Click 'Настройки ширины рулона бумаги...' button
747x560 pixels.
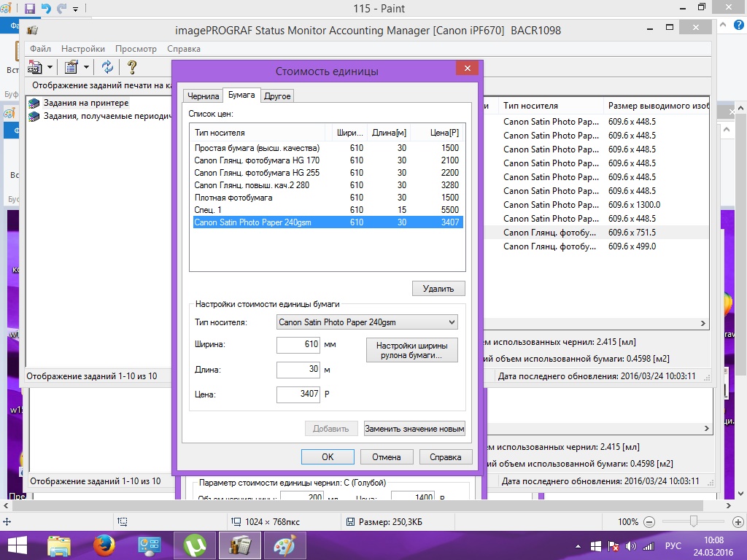411,351
